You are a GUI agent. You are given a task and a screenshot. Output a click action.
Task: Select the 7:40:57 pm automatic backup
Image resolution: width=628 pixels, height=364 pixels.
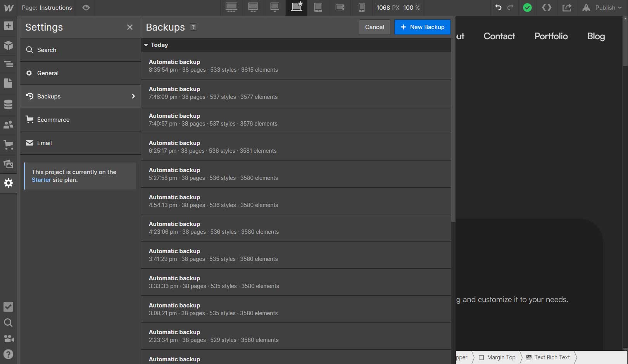(296, 120)
